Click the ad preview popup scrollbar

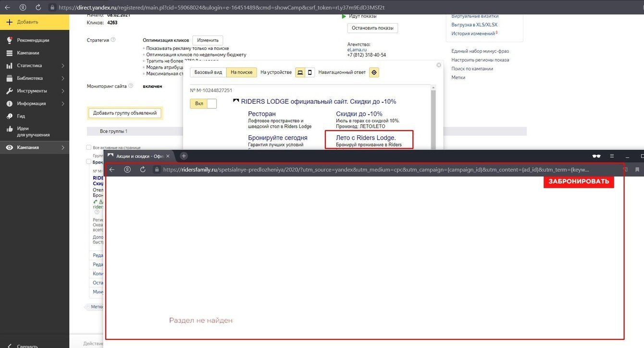433,118
